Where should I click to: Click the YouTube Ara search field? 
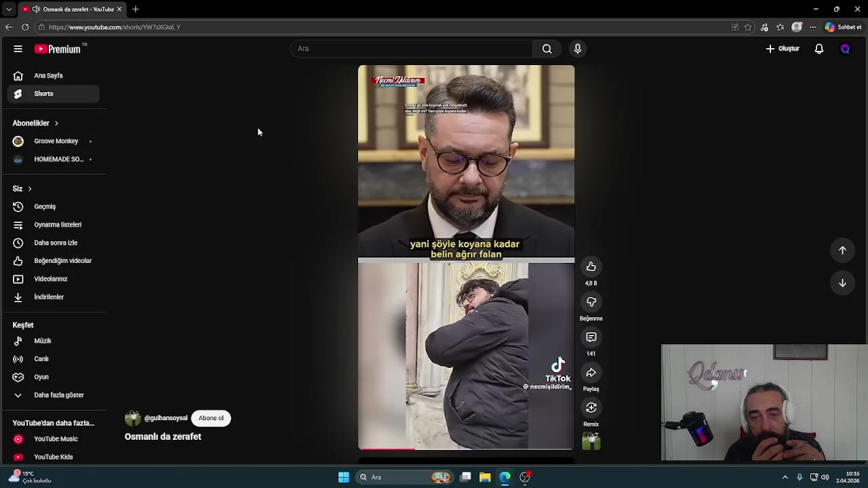tap(412, 49)
